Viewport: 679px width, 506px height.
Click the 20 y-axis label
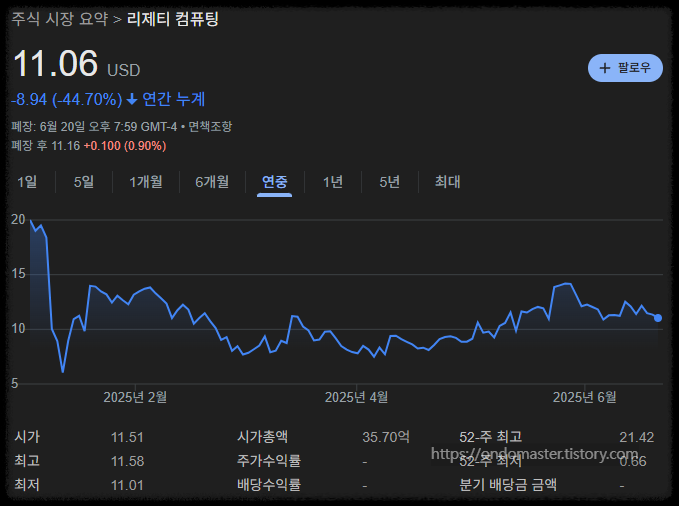(x=18, y=220)
